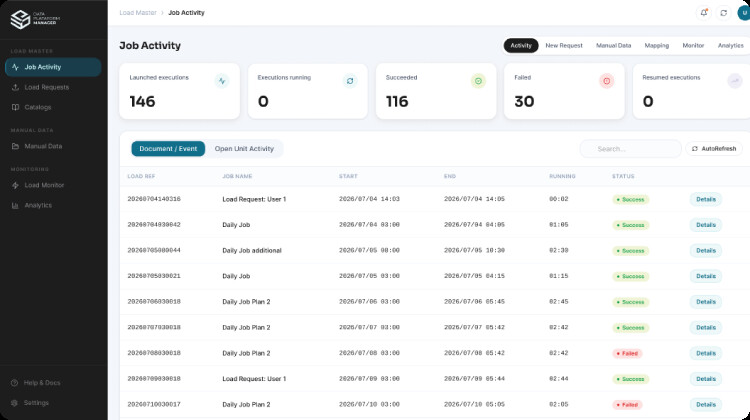Click load ref '20260706030018'
Viewport: 750px width, 420px height.
pyautogui.click(x=154, y=302)
